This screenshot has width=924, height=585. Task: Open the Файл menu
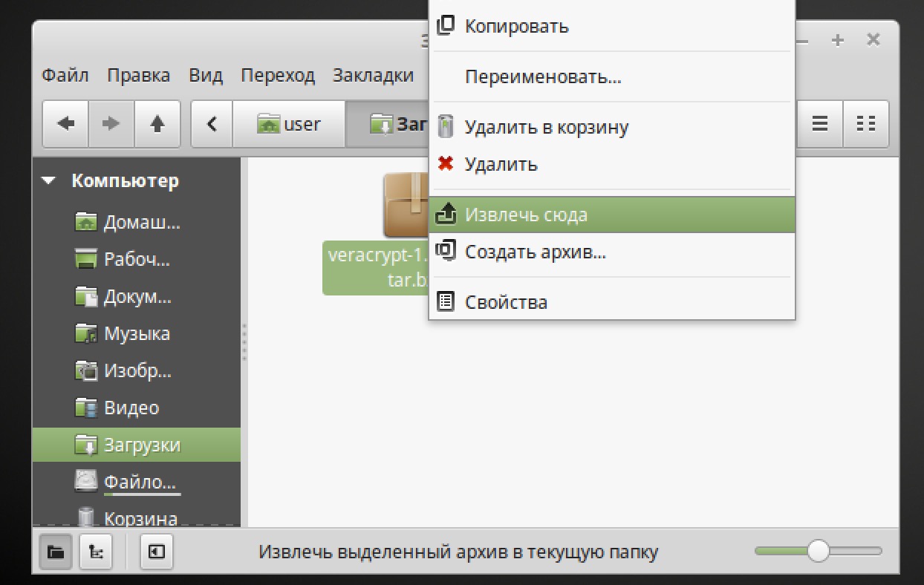(65, 75)
